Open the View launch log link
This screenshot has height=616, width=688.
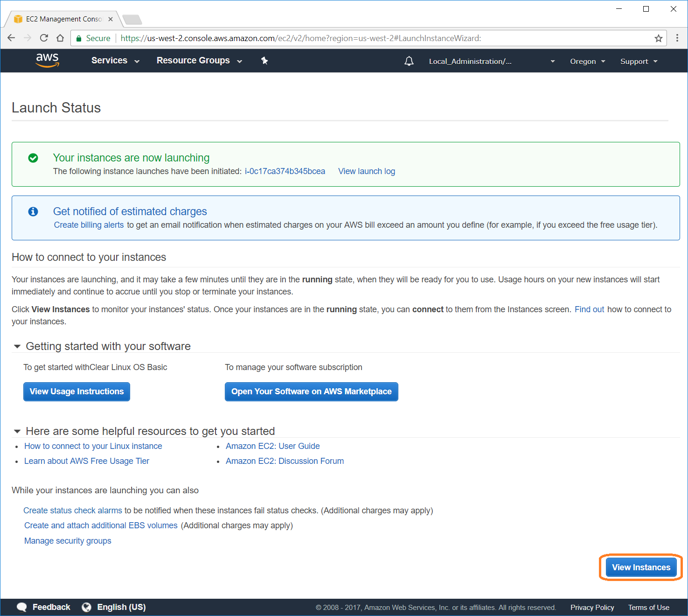(367, 171)
